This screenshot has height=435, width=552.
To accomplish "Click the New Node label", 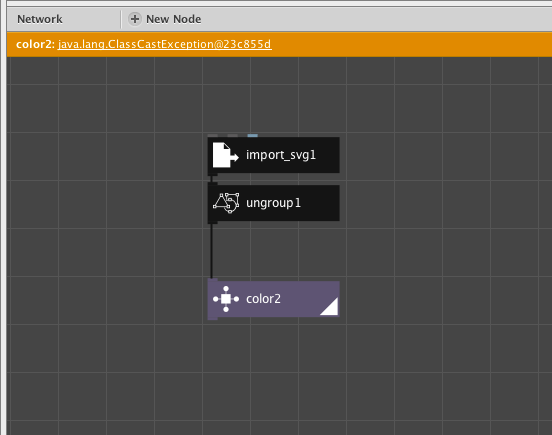I will [174, 19].
